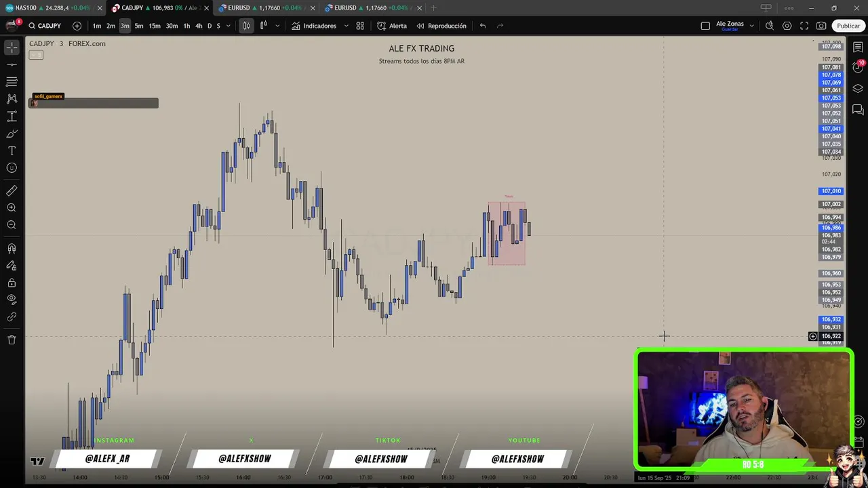Open the CADJPY symbol search
The image size is (868, 488).
pos(45,26)
